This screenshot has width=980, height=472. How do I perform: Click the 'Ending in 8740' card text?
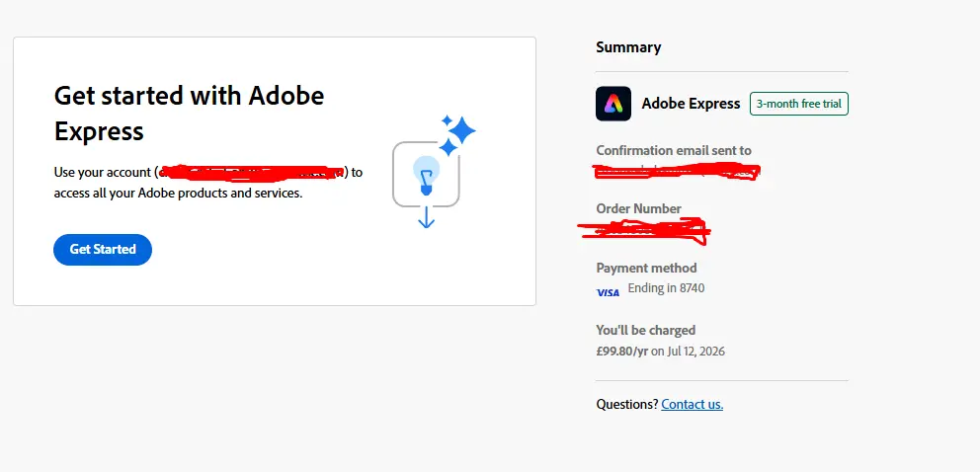(x=666, y=287)
